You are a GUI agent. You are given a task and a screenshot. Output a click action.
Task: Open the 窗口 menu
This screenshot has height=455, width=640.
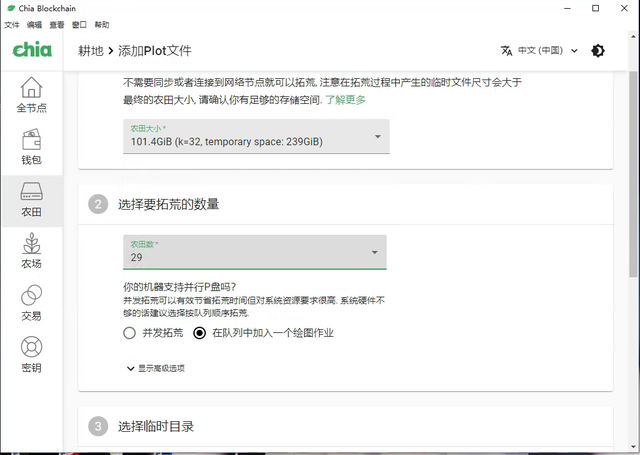click(79, 25)
